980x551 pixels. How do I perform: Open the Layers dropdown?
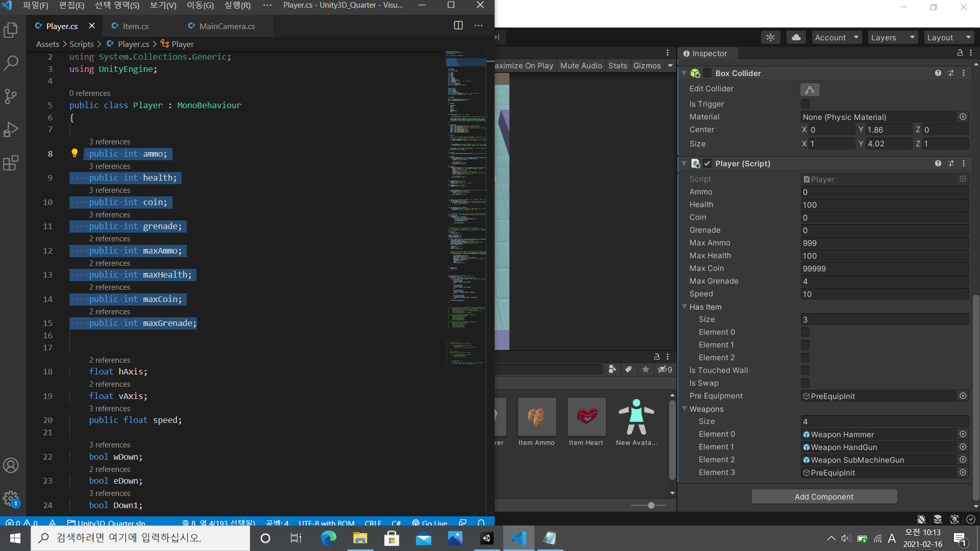click(x=892, y=37)
